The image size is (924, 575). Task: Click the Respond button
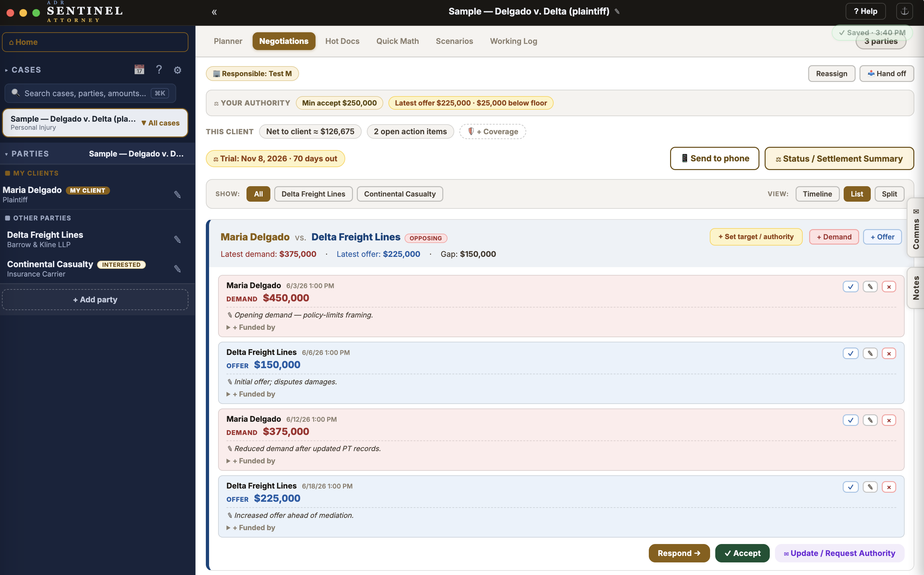tap(679, 553)
